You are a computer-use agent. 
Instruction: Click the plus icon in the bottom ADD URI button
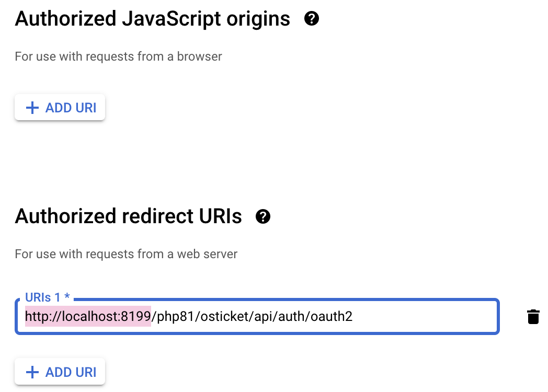[32, 372]
